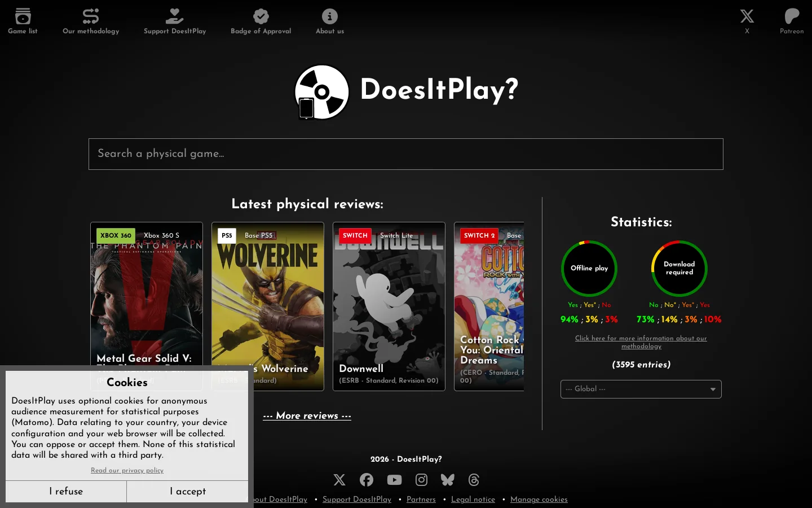Open the footer X social icon
Screen dimensions: 812x508
pyautogui.click(x=339, y=480)
